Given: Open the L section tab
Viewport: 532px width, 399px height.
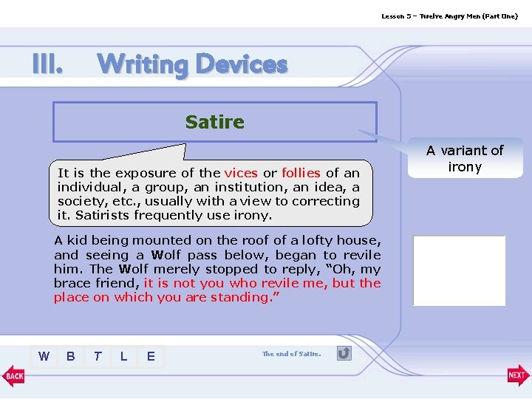Looking at the screenshot, I should point(124,356).
